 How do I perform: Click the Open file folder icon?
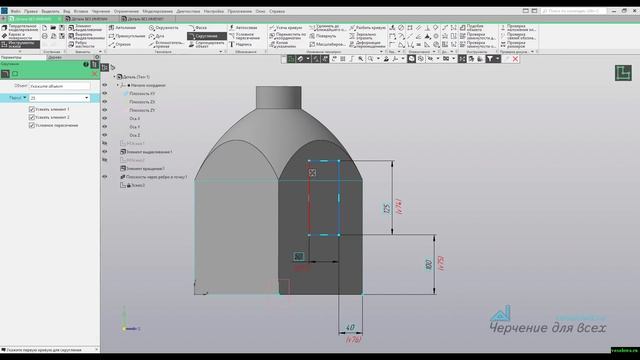pyautogui.click(x=53, y=28)
